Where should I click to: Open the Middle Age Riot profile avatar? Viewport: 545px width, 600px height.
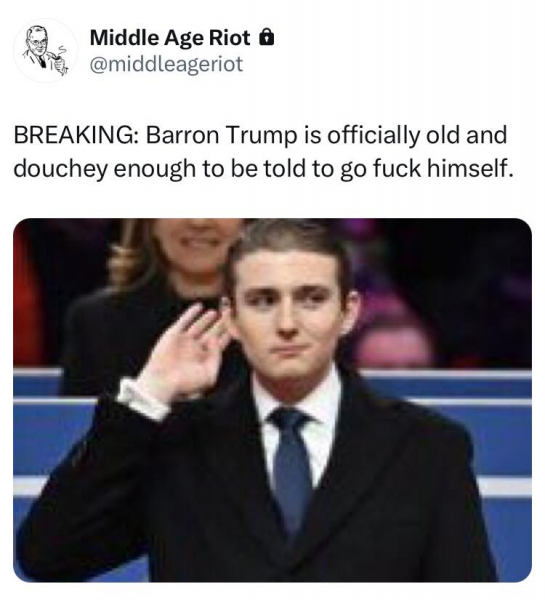[x=45, y=51]
